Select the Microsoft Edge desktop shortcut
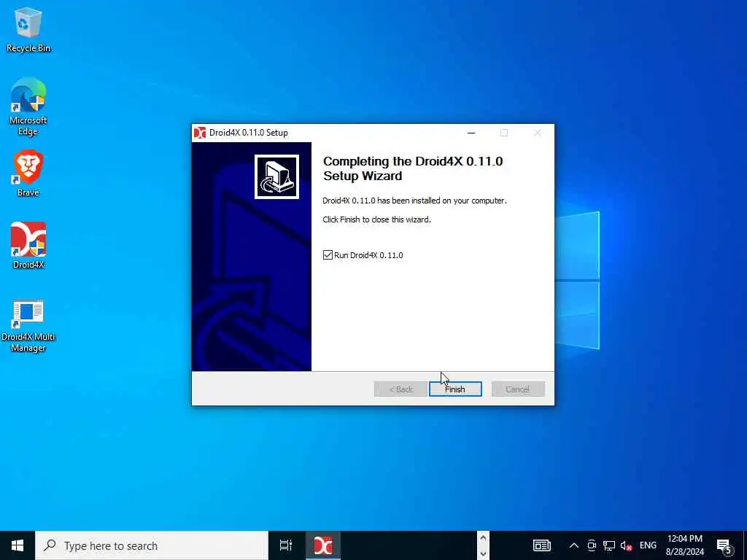Image resolution: width=747 pixels, height=560 pixels. tap(28, 107)
